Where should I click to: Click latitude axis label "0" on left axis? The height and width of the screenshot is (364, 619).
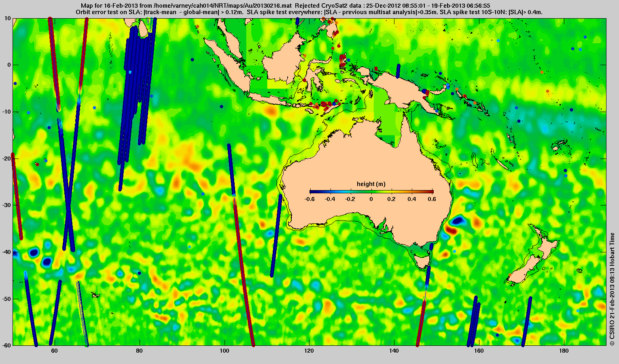pyautogui.click(x=10, y=65)
